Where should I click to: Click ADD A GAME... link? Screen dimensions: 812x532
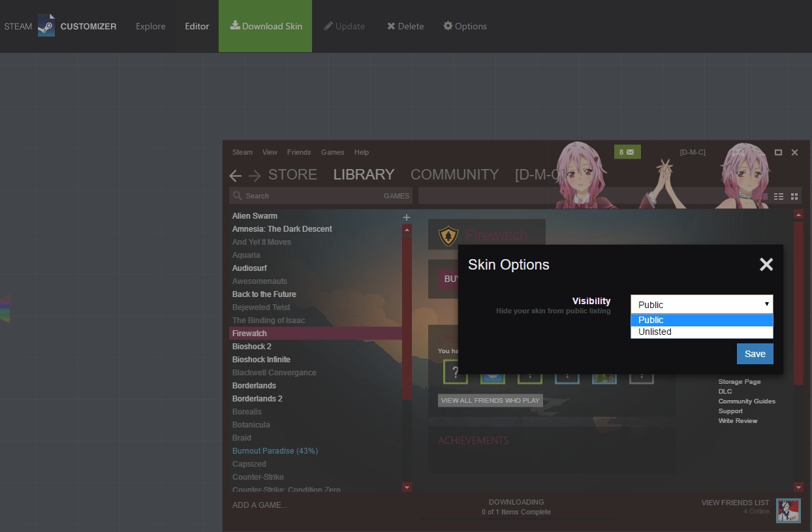pyautogui.click(x=260, y=505)
